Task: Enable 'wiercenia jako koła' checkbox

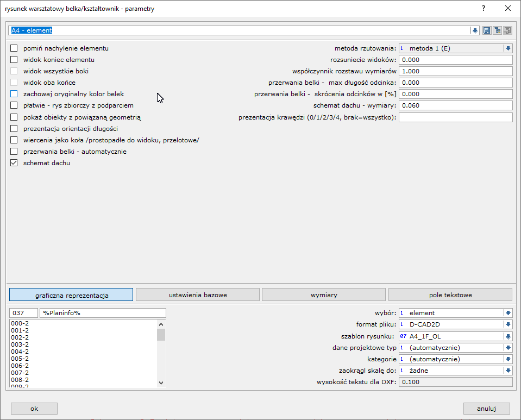Action: (x=14, y=140)
